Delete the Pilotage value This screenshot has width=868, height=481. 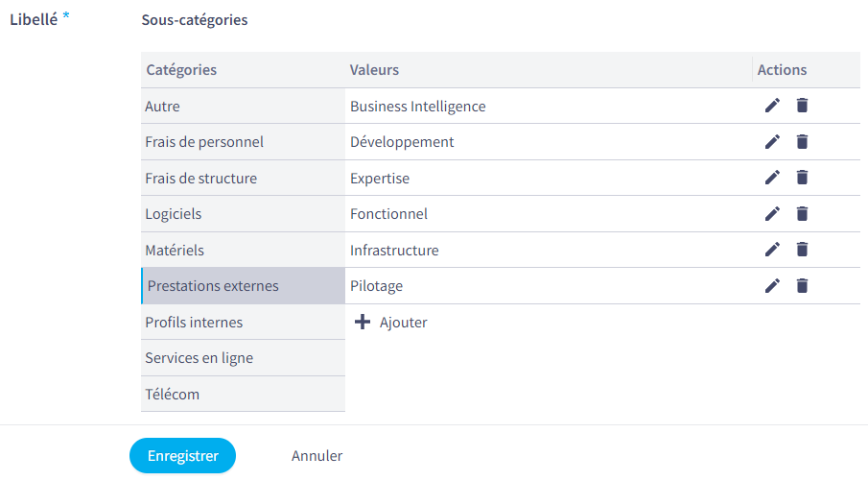pos(802,285)
